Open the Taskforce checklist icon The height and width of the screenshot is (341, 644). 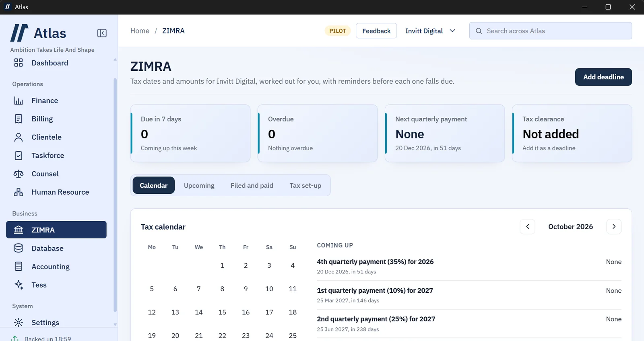19,156
